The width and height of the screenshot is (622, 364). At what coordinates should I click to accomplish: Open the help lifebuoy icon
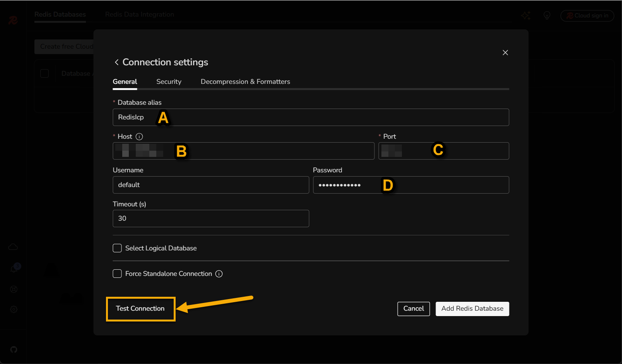click(14, 289)
